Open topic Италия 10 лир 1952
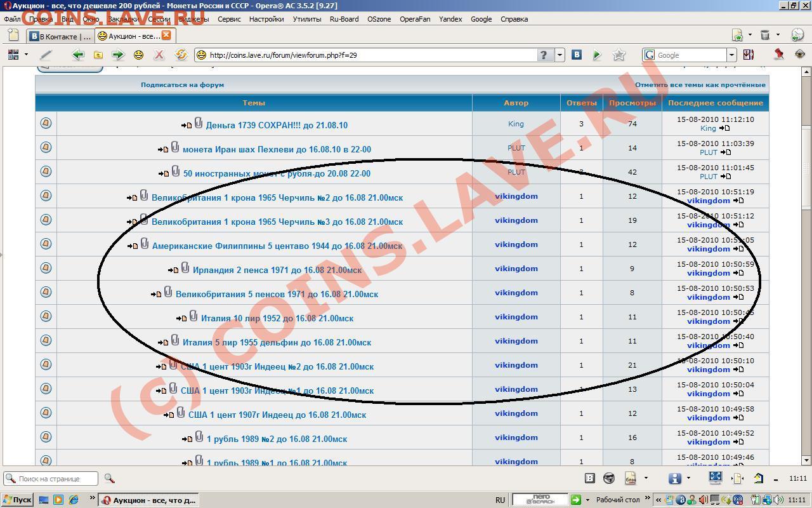The width and height of the screenshot is (812, 508). pos(277,318)
